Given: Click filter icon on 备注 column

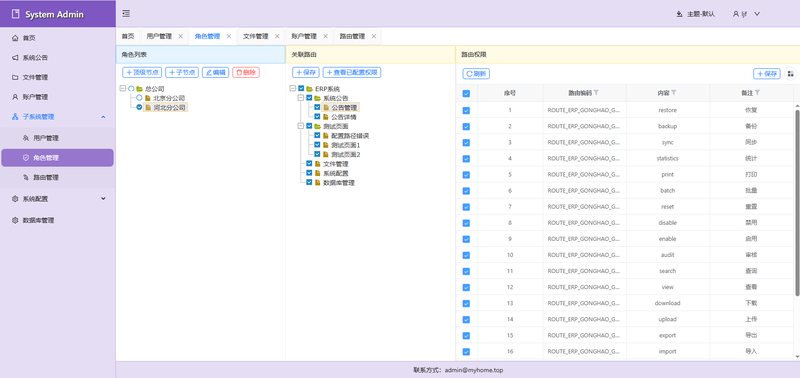Looking at the screenshot, I should pyautogui.click(x=757, y=93).
